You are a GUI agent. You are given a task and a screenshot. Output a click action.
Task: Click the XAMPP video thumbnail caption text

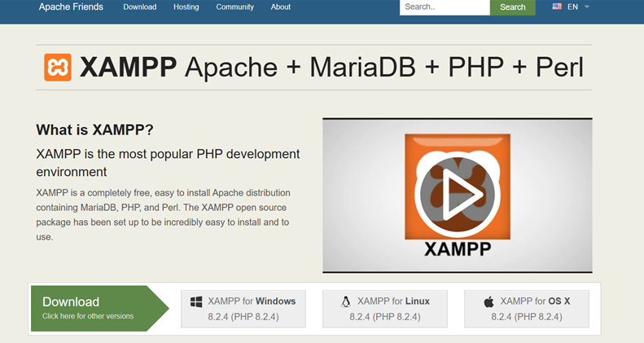click(x=457, y=249)
